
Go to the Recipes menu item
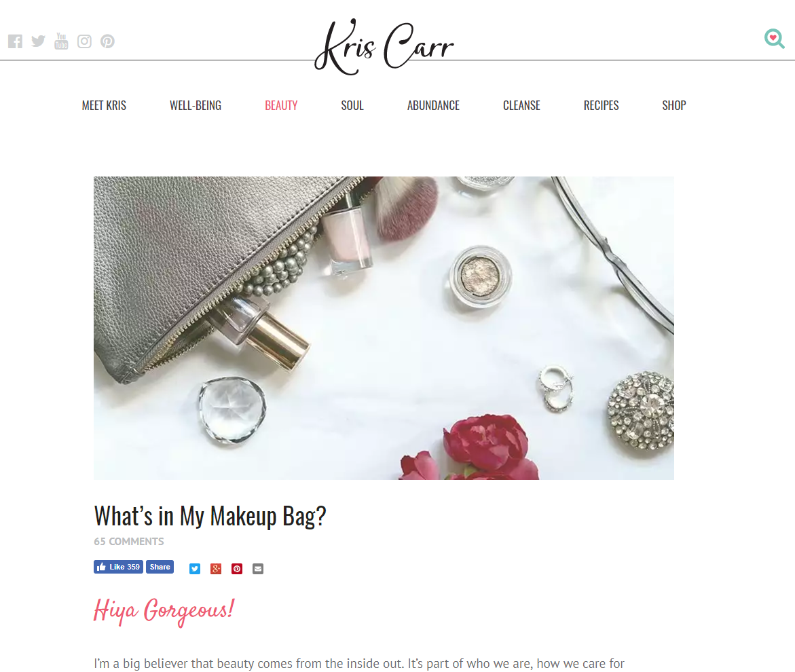pyautogui.click(x=602, y=105)
